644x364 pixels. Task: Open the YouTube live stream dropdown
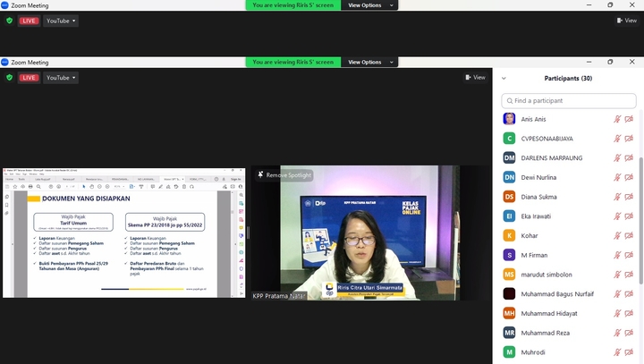coord(62,78)
